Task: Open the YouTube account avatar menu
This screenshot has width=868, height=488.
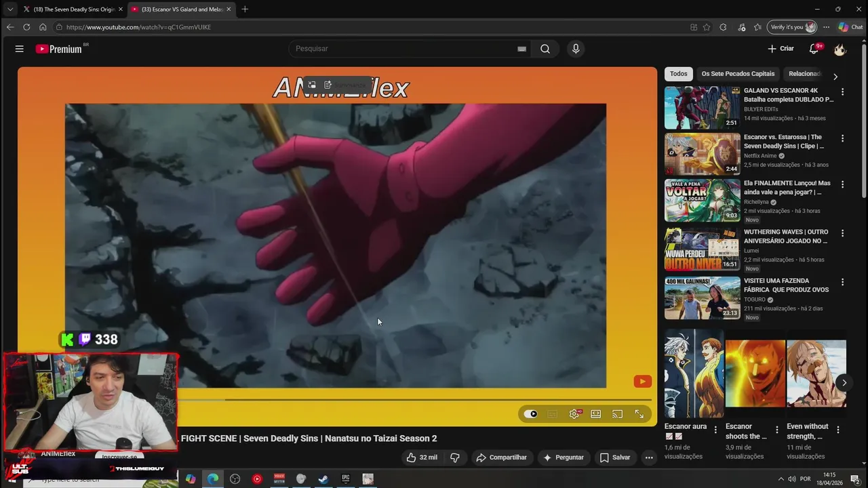Action: tap(840, 49)
